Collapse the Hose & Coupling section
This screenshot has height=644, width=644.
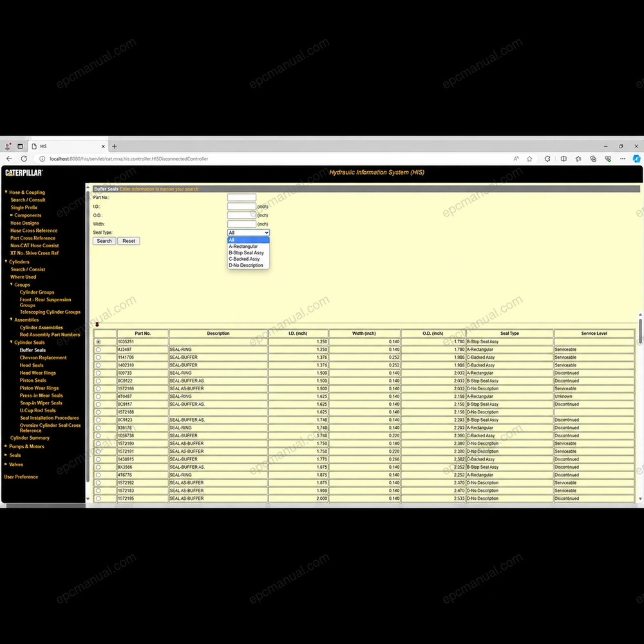point(6,192)
